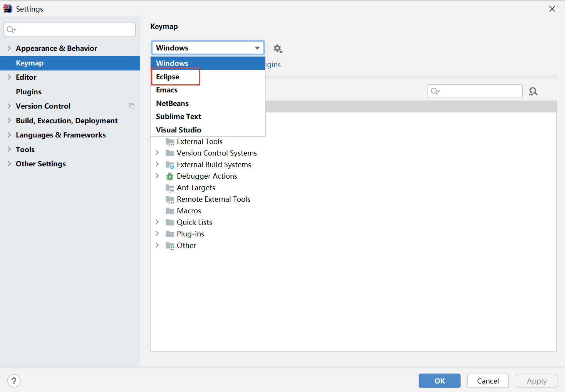
Task: Expand the Other Settings section
Action: pos(9,164)
